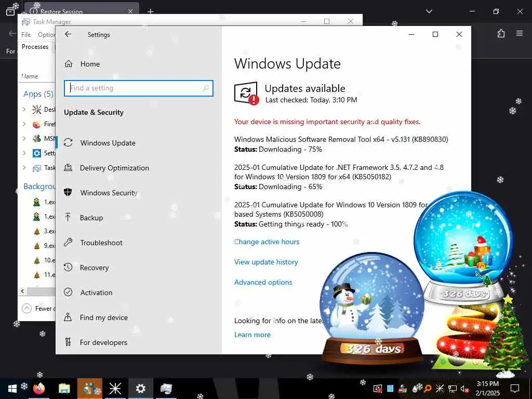Expand the Settings row in Task Manager
The width and height of the screenshot is (532, 399).
(x=24, y=153)
